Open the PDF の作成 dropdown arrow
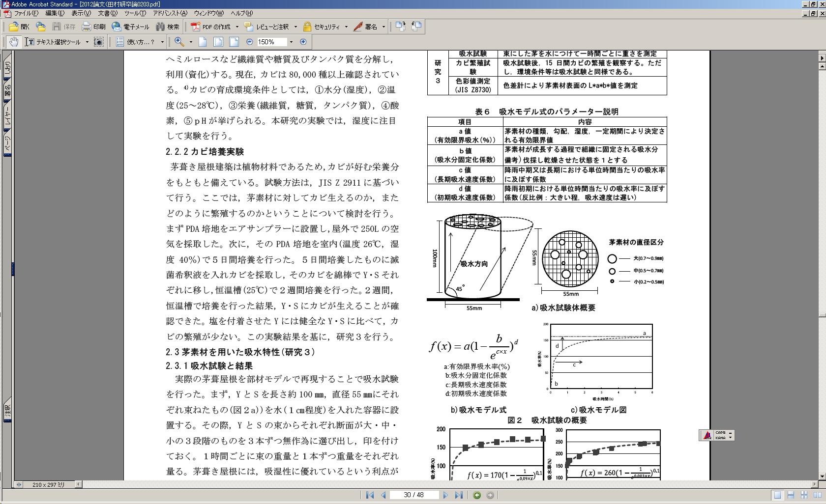The image size is (826, 504). (x=237, y=27)
